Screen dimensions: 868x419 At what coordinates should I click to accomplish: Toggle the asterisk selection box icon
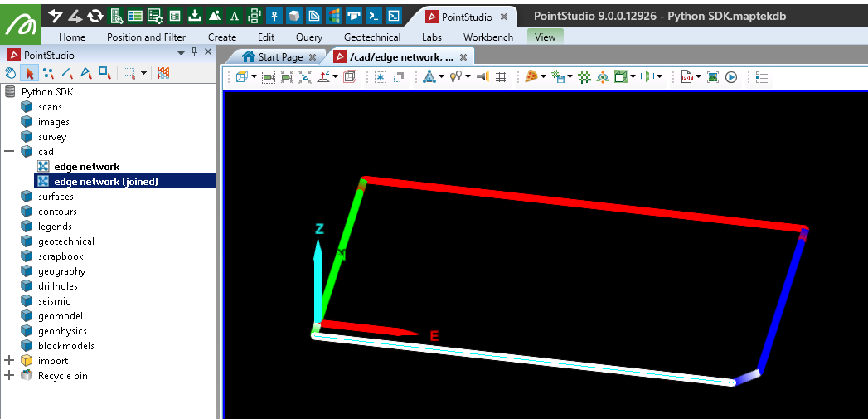[x=381, y=77]
